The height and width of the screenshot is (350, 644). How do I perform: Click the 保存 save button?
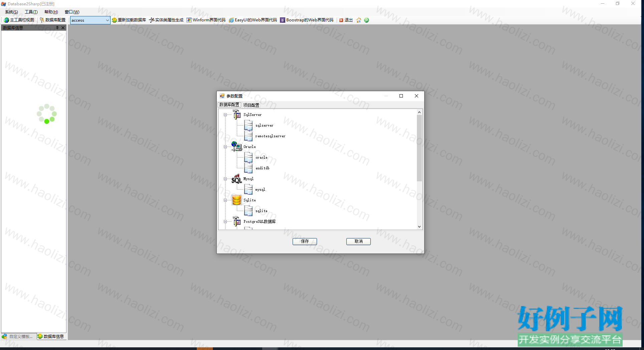[305, 241]
